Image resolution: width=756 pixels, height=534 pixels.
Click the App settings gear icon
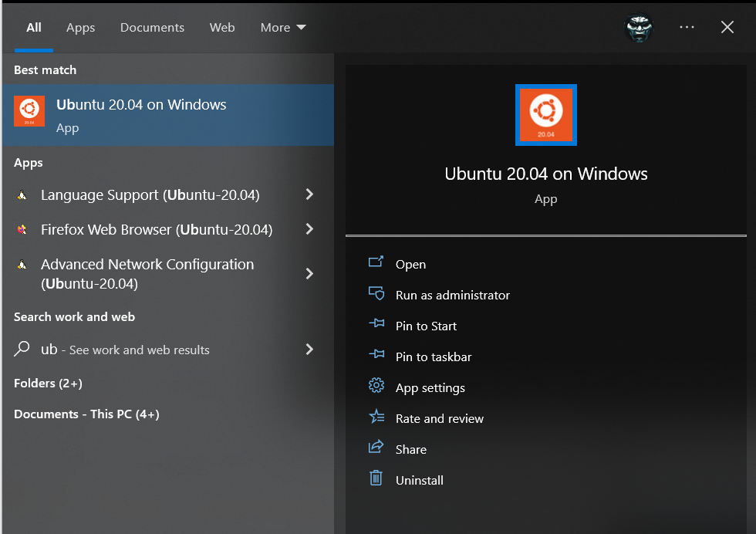376,387
